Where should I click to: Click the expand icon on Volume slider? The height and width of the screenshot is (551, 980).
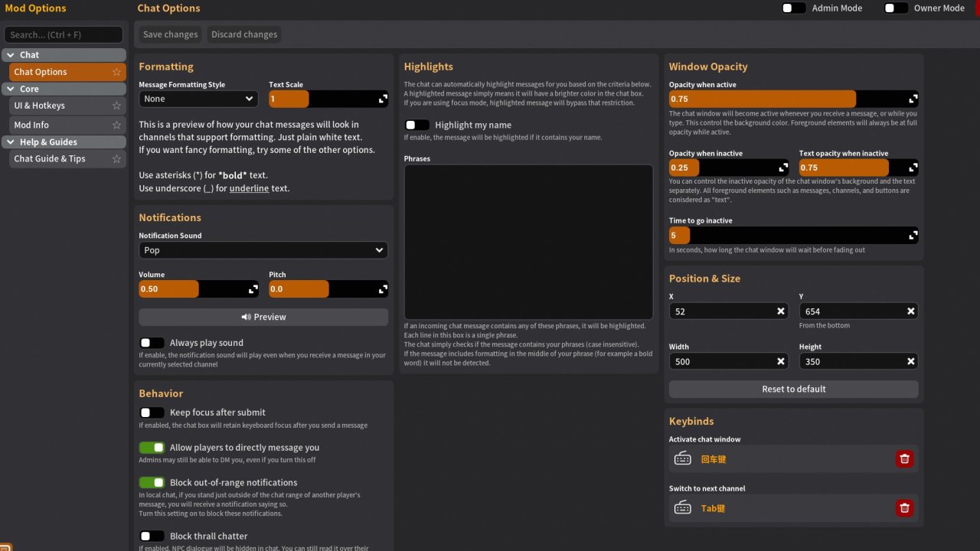coord(253,289)
